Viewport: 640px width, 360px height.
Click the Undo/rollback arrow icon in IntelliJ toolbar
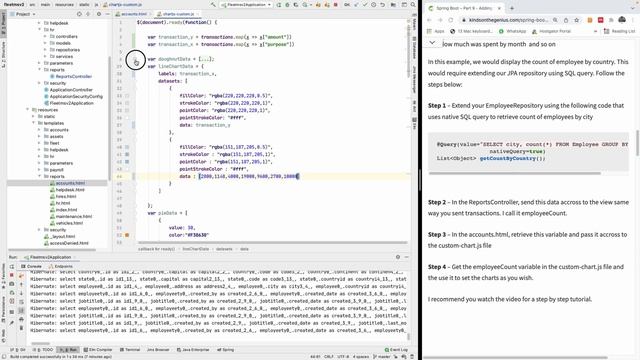(x=382, y=4)
